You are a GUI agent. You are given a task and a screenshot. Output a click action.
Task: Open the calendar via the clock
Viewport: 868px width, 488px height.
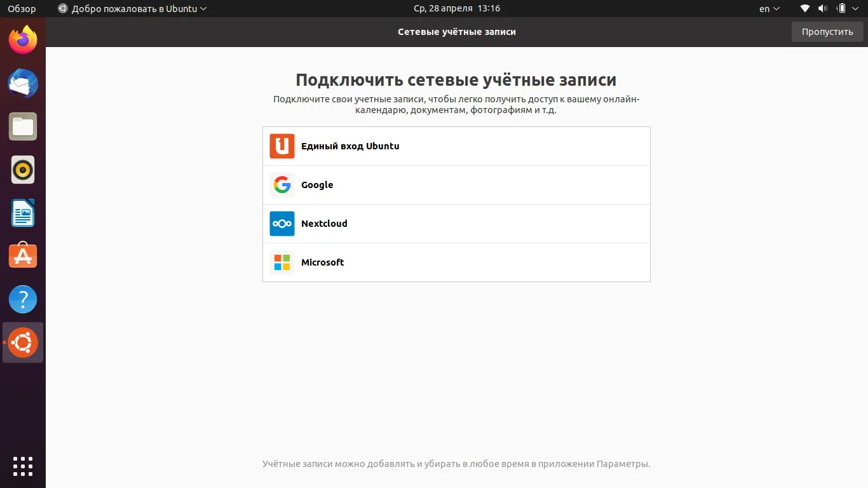tap(456, 8)
